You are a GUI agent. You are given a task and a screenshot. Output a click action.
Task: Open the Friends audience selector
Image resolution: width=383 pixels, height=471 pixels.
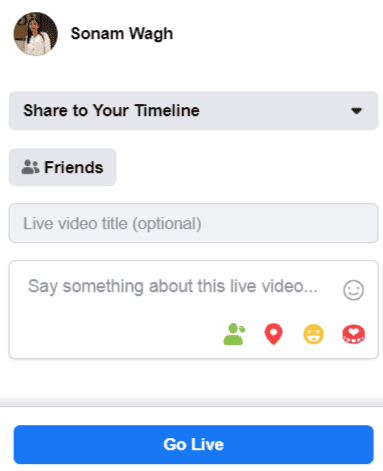tap(62, 167)
